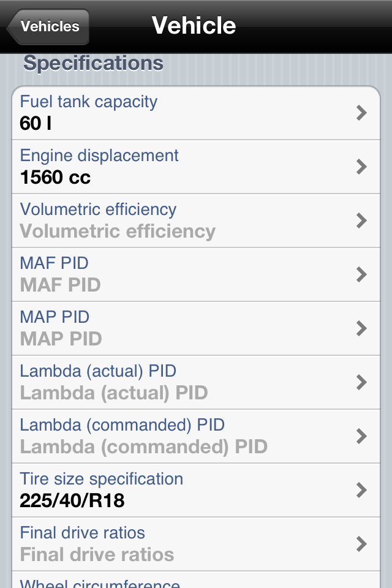Screen dimensions: 392x588
Task: Open the MAF PID entry
Action: coord(60,285)
